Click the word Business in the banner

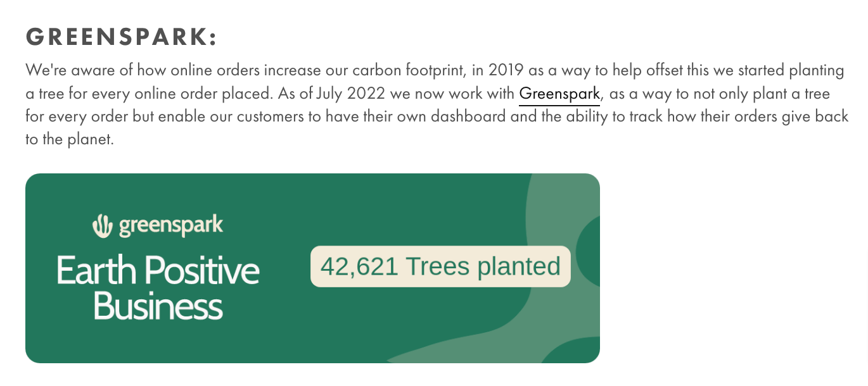click(158, 307)
